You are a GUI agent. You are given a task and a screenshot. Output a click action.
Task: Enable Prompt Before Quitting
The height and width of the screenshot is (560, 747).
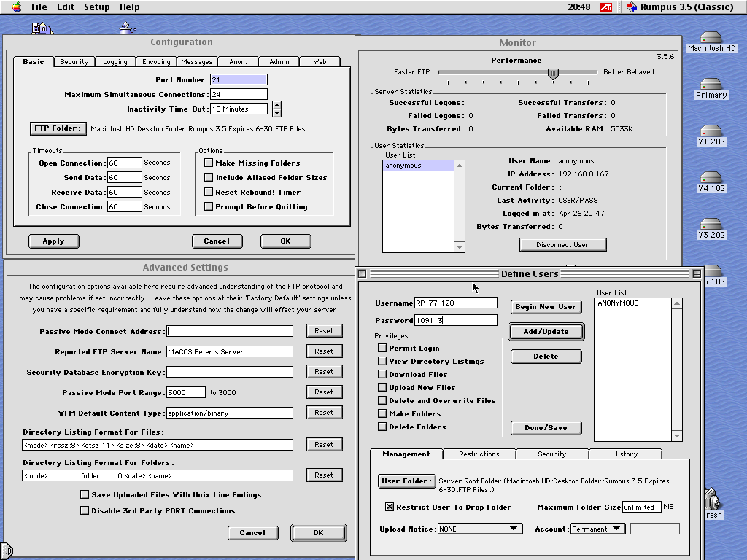[x=209, y=206]
